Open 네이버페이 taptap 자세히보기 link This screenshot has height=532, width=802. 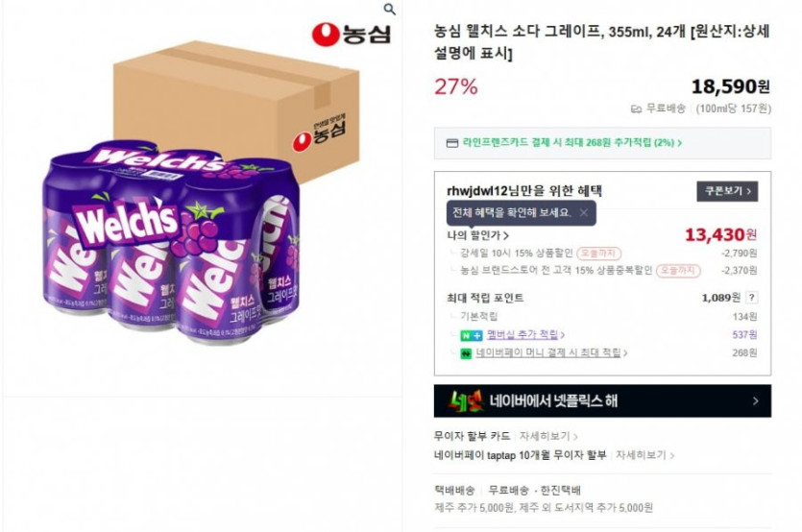(644, 455)
